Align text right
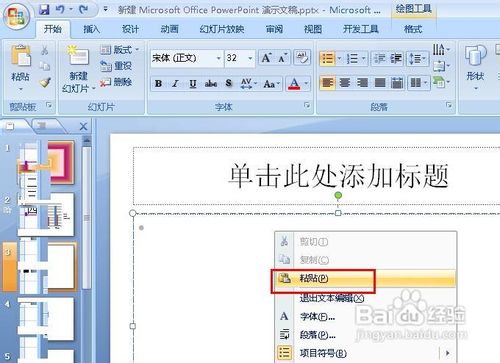Image resolution: width=500 pixels, height=363 pixels. point(362,83)
